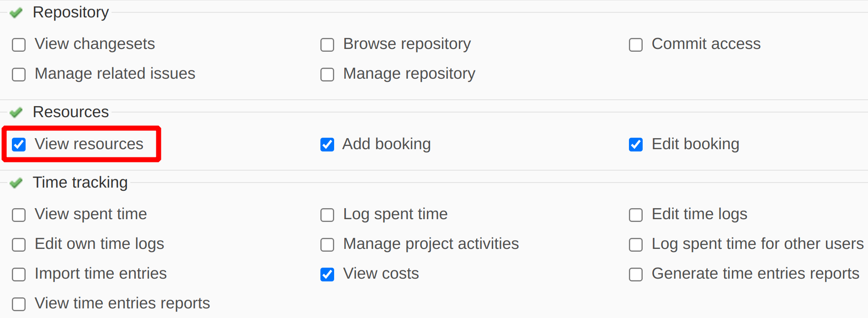This screenshot has width=868, height=318.
Task: Disable the View costs permission
Action: 327,275
